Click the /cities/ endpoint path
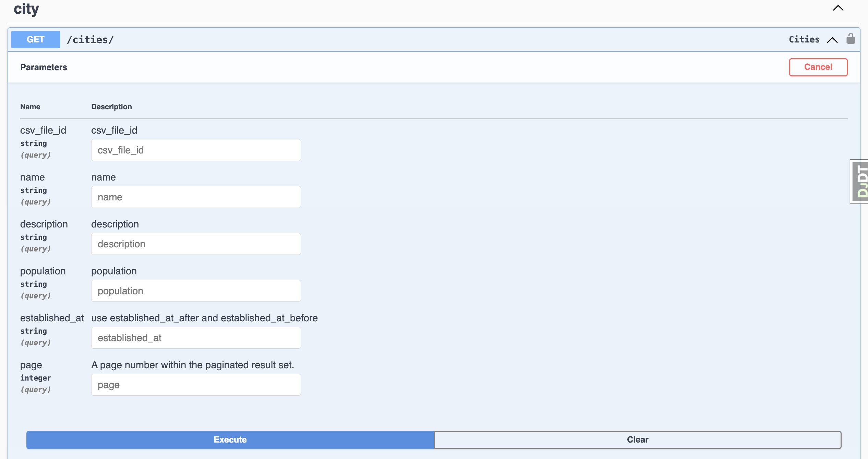 click(91, 40)
